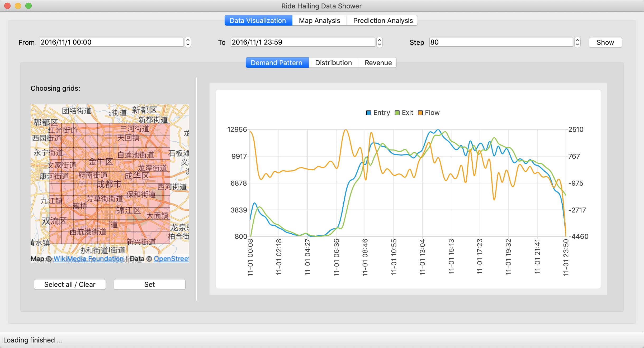Click inside the From date field
The width and height of the screenshot is (644, 348).
[111, 42]
